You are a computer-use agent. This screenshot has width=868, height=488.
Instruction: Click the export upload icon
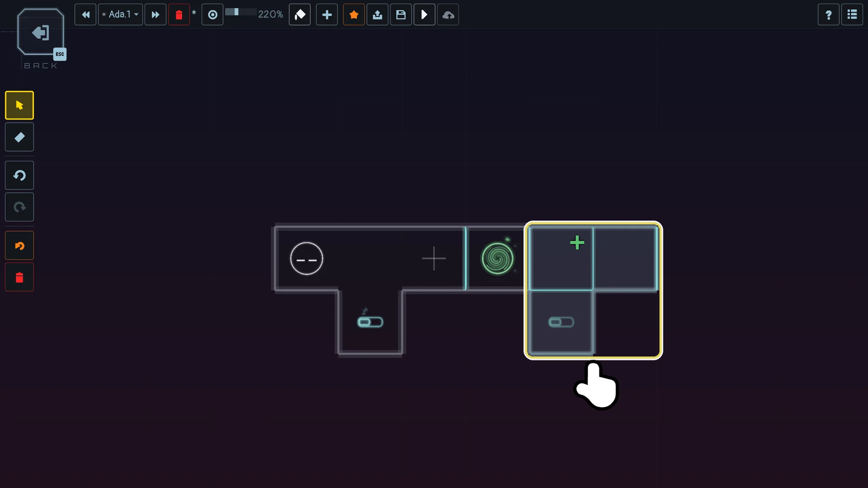coord(377,15)
